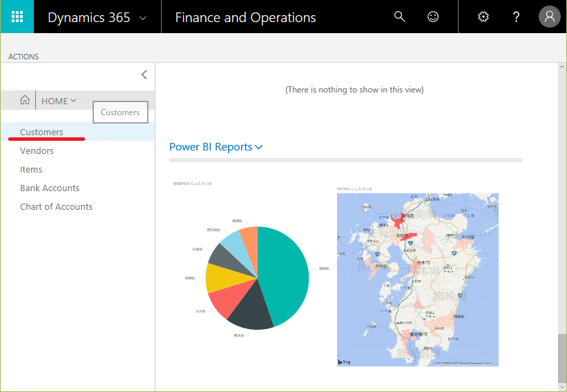Select Customers in navigation list

point(41,132)
